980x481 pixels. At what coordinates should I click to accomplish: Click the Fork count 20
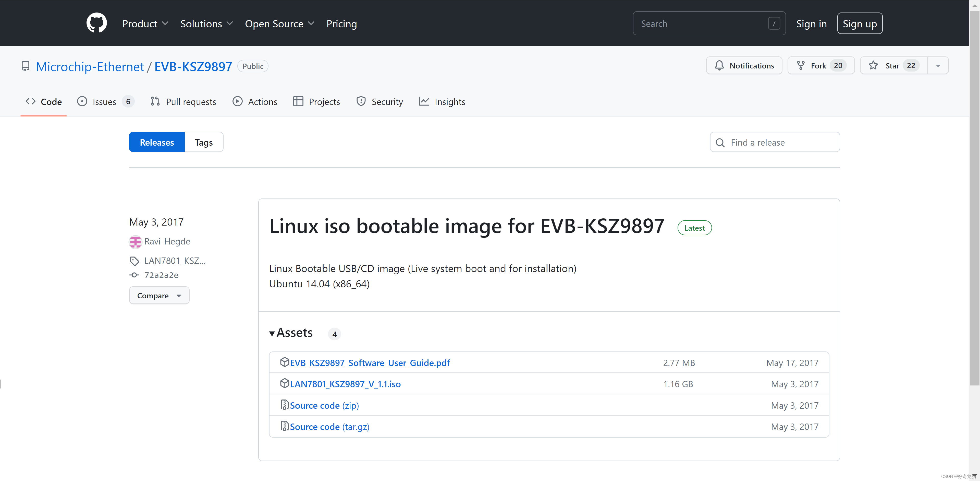[x=838, y=65]
